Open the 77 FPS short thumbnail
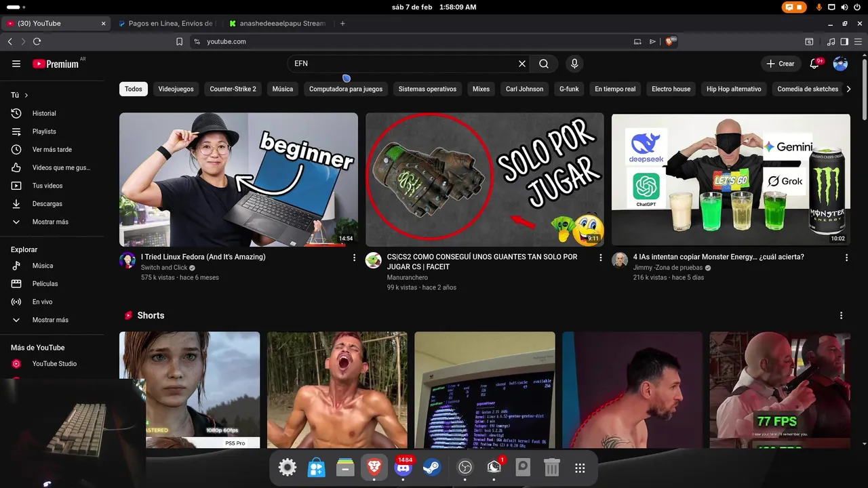 (x=780, y=390)
